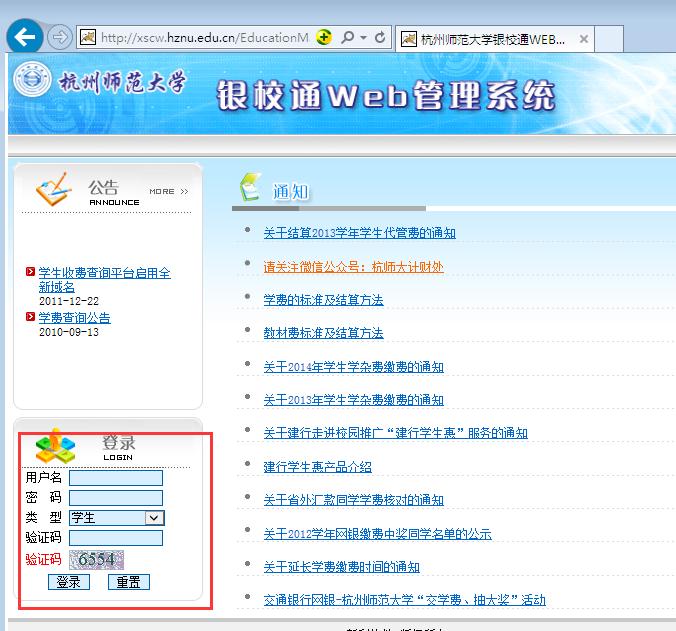Click the captcha image showing 6554
Image resolution: width=676 pixels, height=631 pixels.
[96, 559]
